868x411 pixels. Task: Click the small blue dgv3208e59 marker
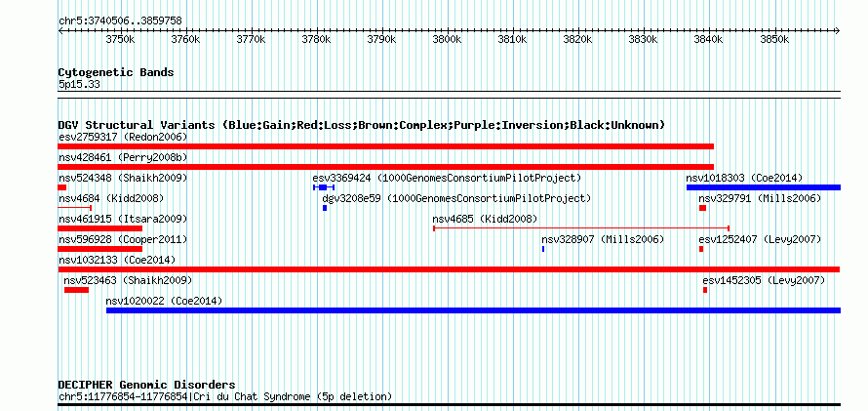coord(325,208)
